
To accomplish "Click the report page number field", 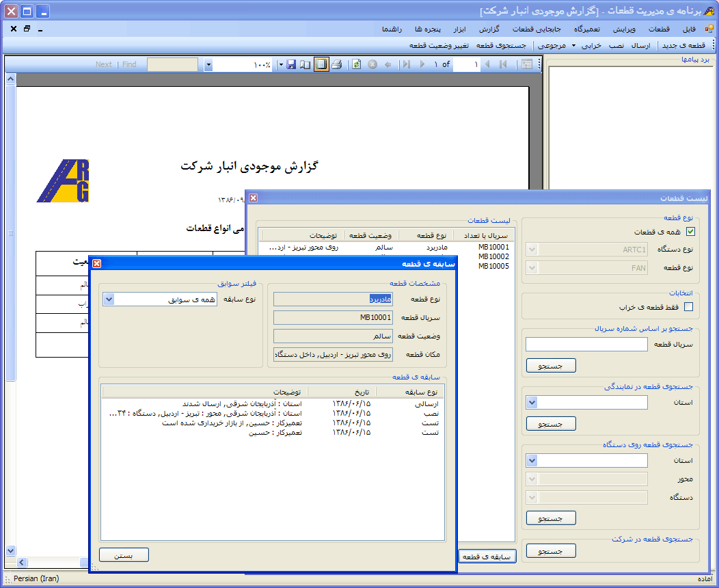I will 466,65.
